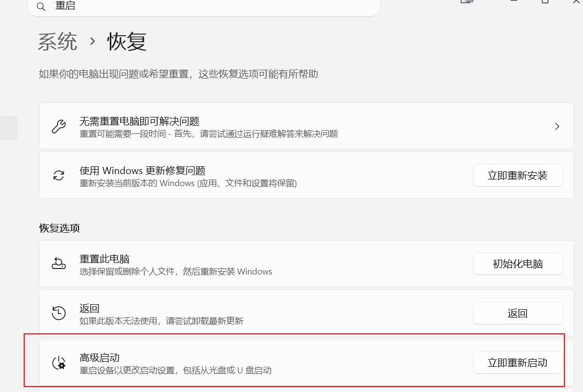Open 无需重置电脑即可解决问题 row
583x392 pixels.
(306, 126)
